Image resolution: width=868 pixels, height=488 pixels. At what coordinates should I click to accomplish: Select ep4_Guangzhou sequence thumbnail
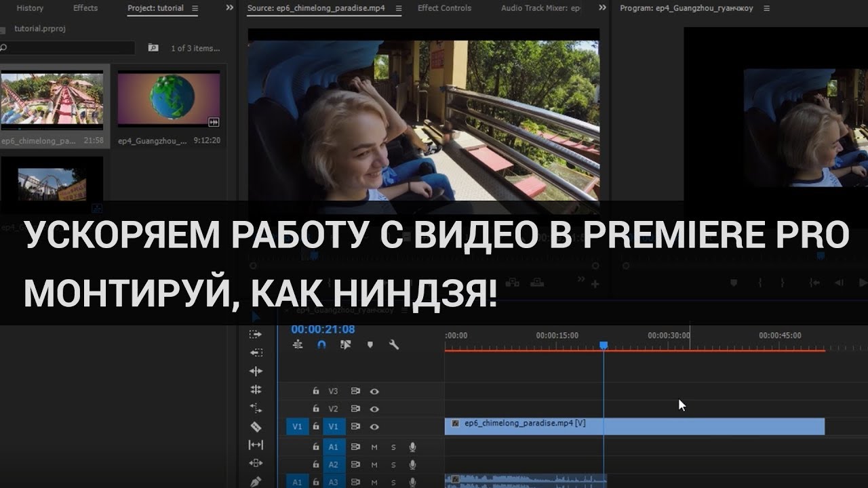[x=169, y=100]
